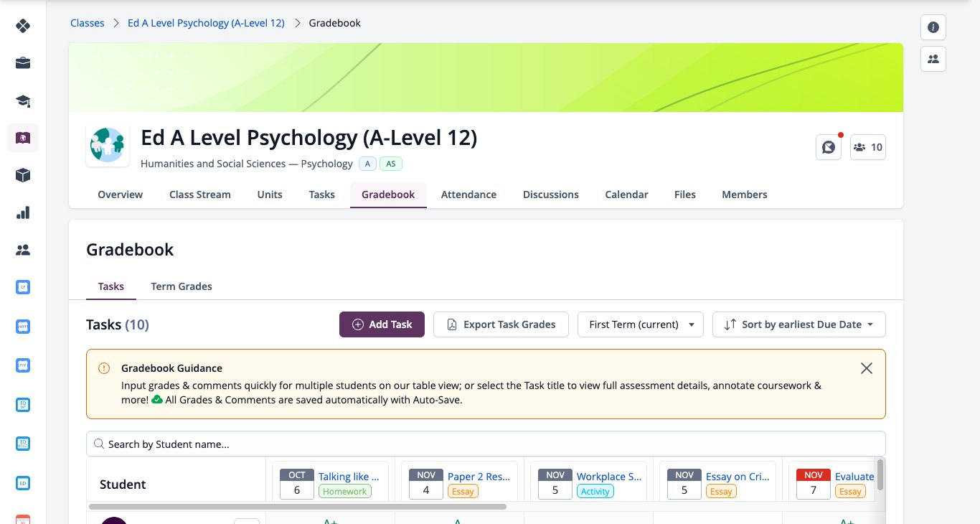
Task: Open the Classes breadcrumb link
Action: click(88, 23)
